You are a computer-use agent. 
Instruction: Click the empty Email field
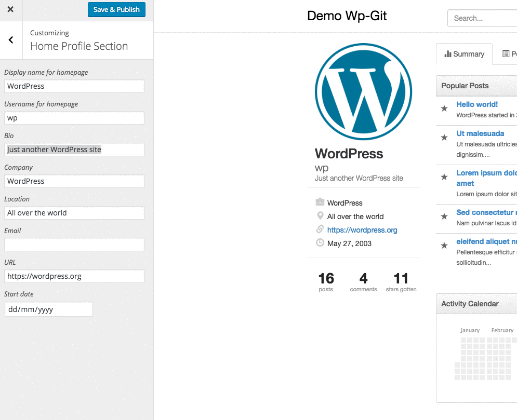click(x=74, y=245)
